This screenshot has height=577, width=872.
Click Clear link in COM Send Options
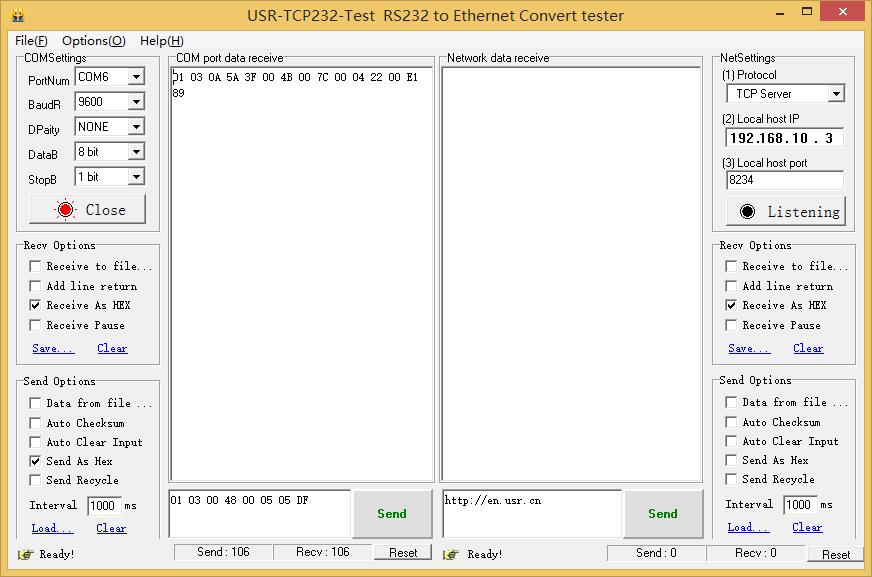coord(111,528)
